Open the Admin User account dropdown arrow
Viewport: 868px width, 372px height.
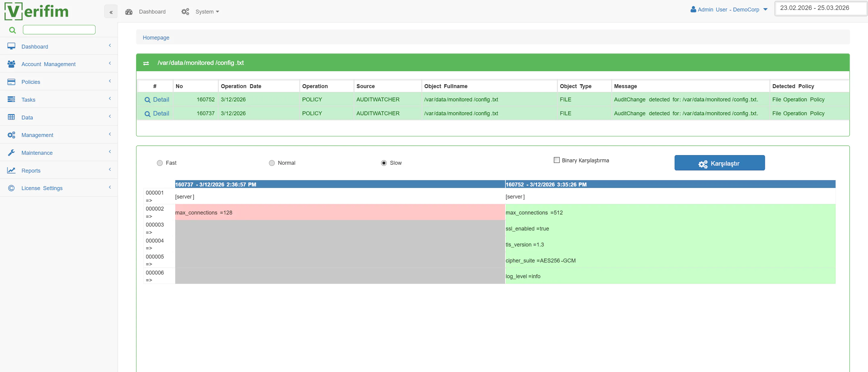766,9
